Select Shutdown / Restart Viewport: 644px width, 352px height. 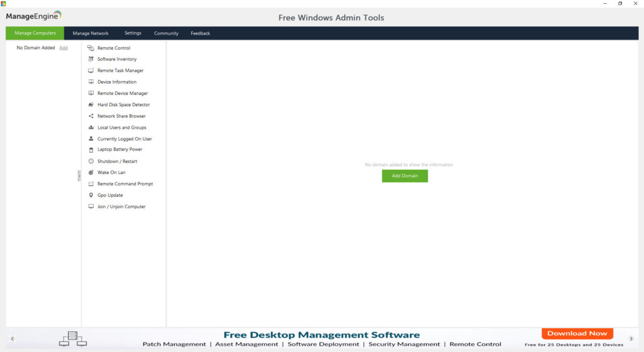coord(117,162)
